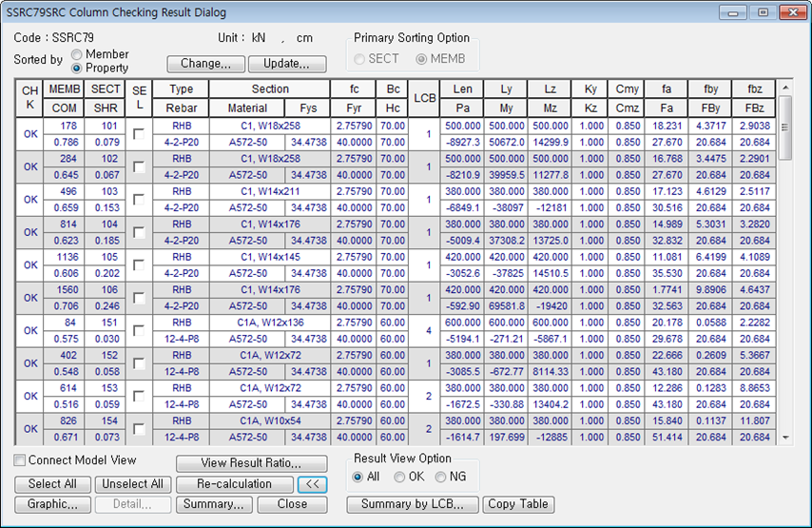Click the MEMB column header

(x=65, y=89)
